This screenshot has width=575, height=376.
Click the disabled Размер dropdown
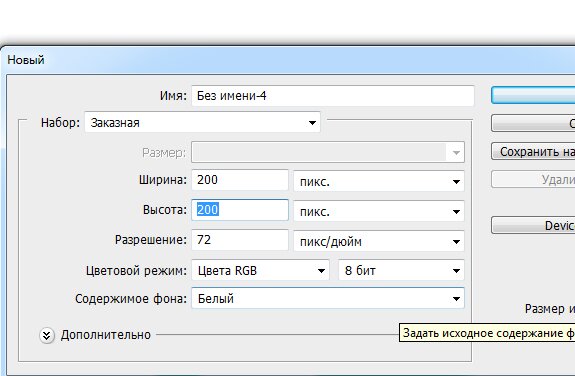pyautogui.click(x=328, y=152)
